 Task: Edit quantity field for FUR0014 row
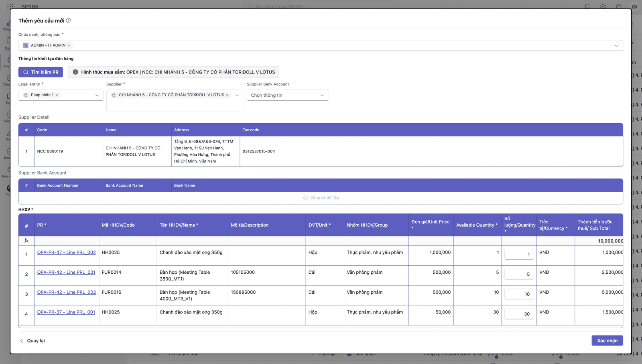(519, 274)
